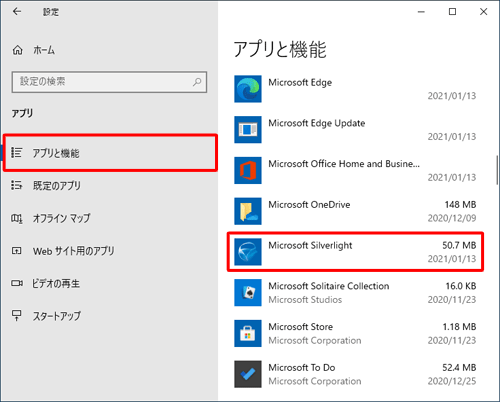Minimize the 設定 window
Screen dimensions: 500x402
(421, 12)
